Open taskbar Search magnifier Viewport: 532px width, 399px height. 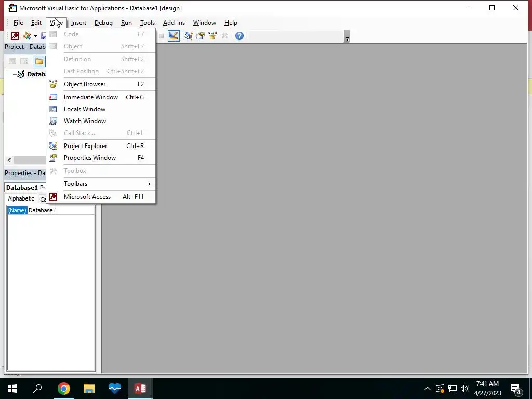coord(37,389)
